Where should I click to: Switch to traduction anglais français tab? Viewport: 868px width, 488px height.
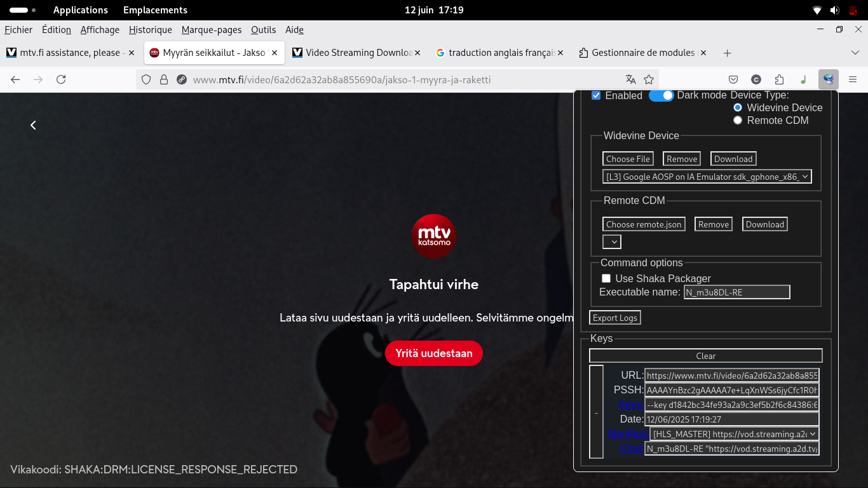499,53
